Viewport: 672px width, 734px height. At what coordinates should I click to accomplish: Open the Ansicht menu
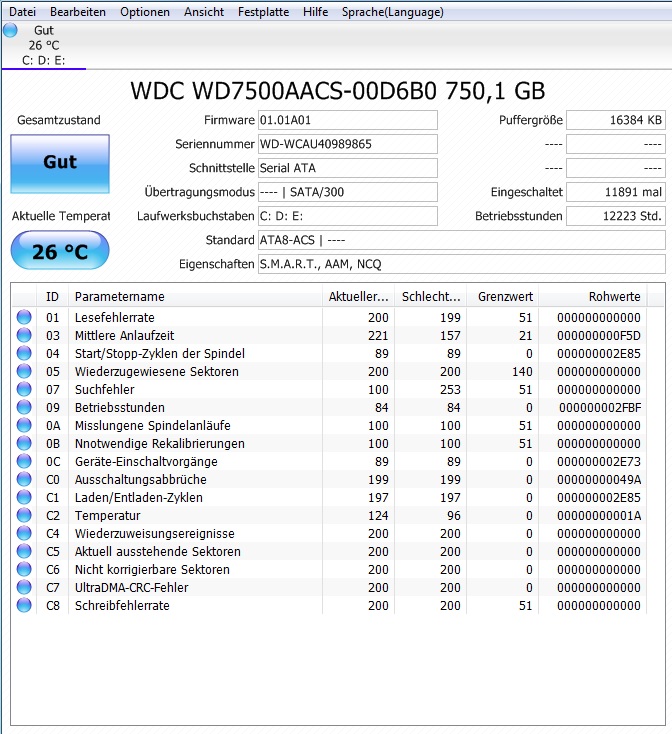tap(204, 12)
